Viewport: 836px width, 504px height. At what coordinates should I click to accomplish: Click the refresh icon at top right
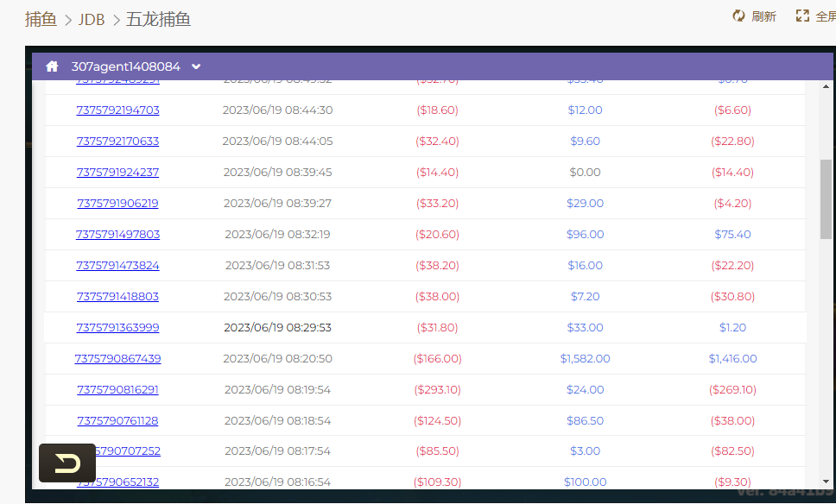click(738, 16)
